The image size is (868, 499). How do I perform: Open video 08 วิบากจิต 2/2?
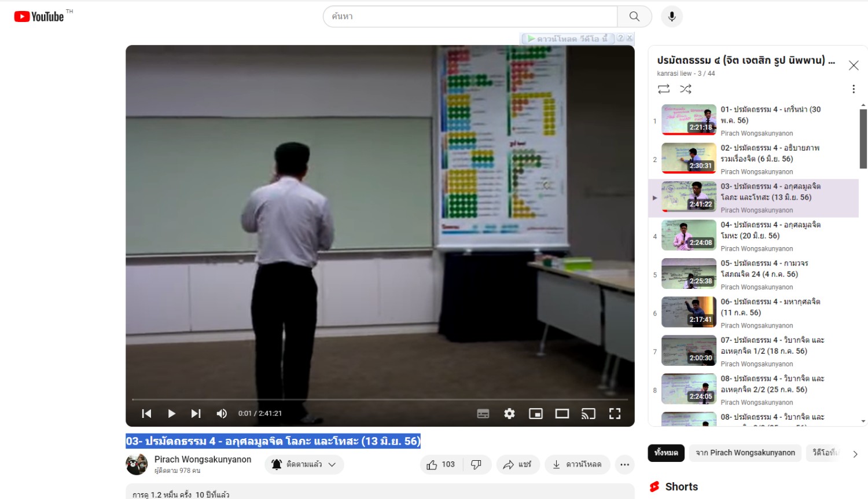point(753,390)
